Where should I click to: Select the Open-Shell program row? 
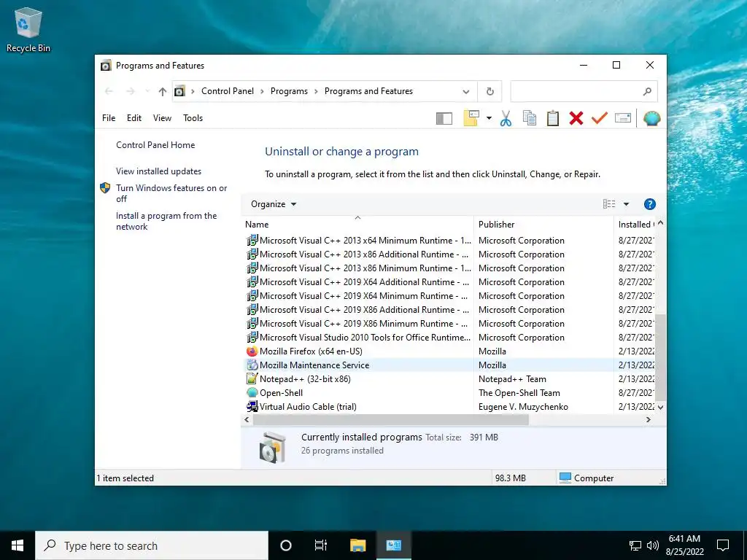tap(450, 393)
